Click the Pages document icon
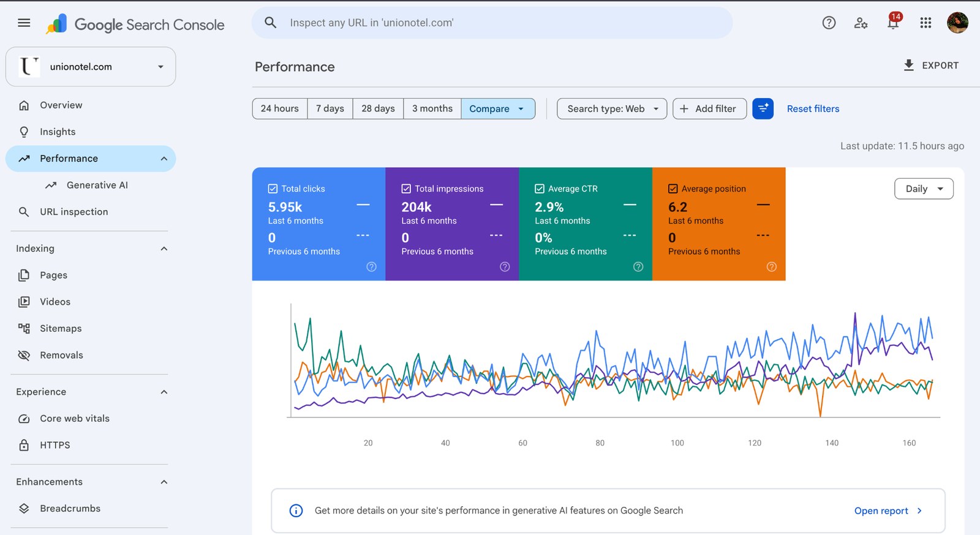Viewport: 980px width, 535px height. (x=24, y=275)
